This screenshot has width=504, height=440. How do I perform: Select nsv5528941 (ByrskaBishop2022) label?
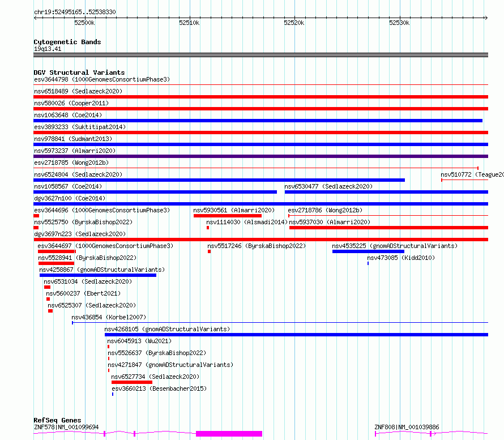pyautogui.click(x=87, y=258)
